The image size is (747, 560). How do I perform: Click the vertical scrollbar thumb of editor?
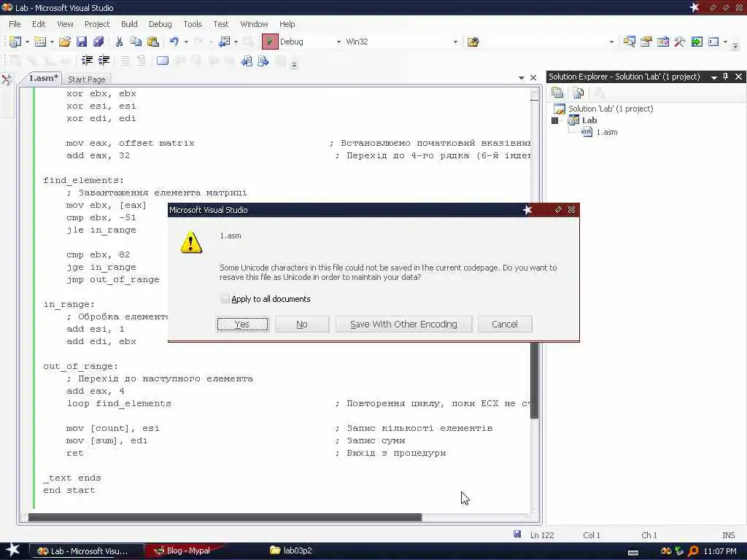pyautogui.click(x=535, y=380)
